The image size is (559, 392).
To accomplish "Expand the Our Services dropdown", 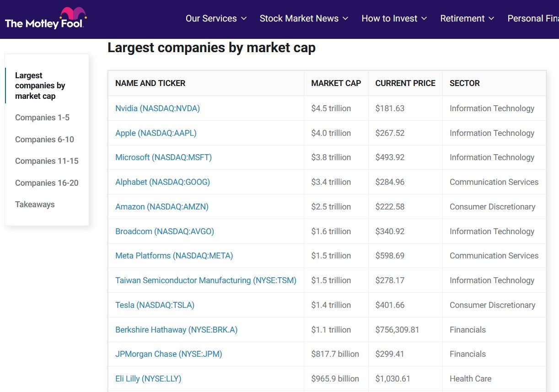I will (x=216, y=18).
